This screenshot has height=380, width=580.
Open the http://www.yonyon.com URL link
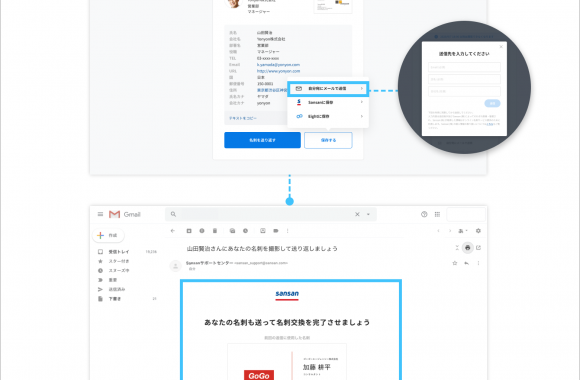278,71
